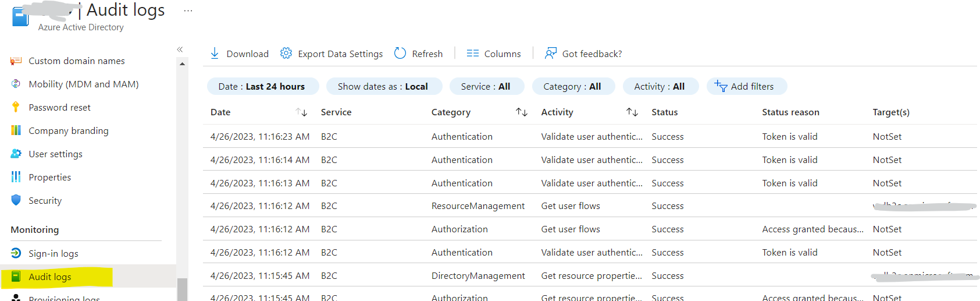Open the Columns chooser icon
The height and width of the screenshot is (301, 980).
473,54
